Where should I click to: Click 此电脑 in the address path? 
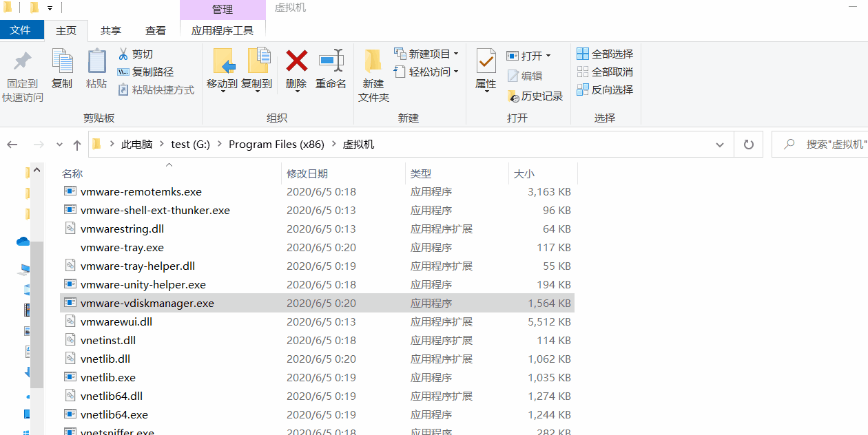pyautogui.click(x=136, y=145)
